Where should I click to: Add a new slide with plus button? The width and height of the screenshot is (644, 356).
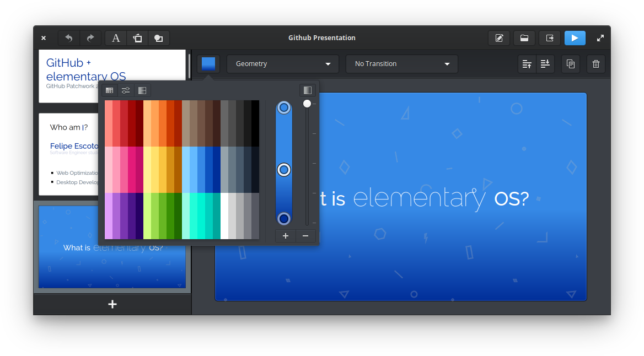pyautogui.click(x=112, y=304)
